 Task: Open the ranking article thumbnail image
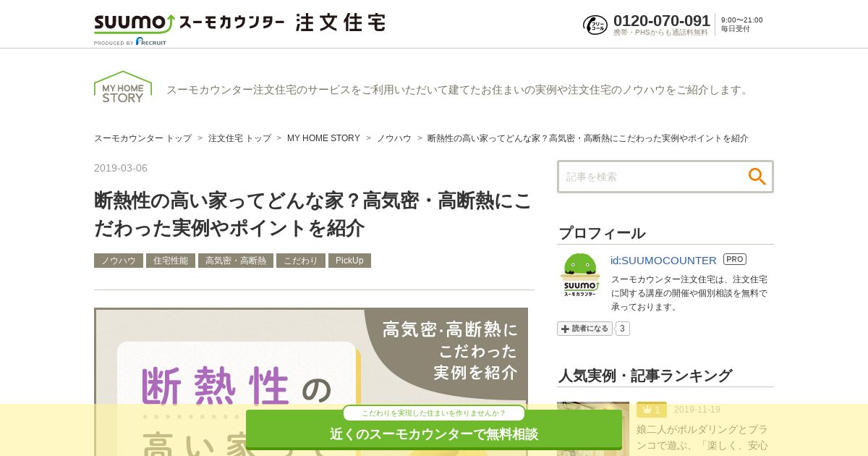click(593, 428)
